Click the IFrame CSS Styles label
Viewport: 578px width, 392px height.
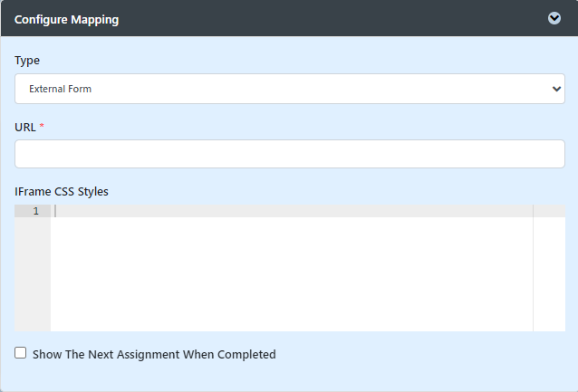62,191
